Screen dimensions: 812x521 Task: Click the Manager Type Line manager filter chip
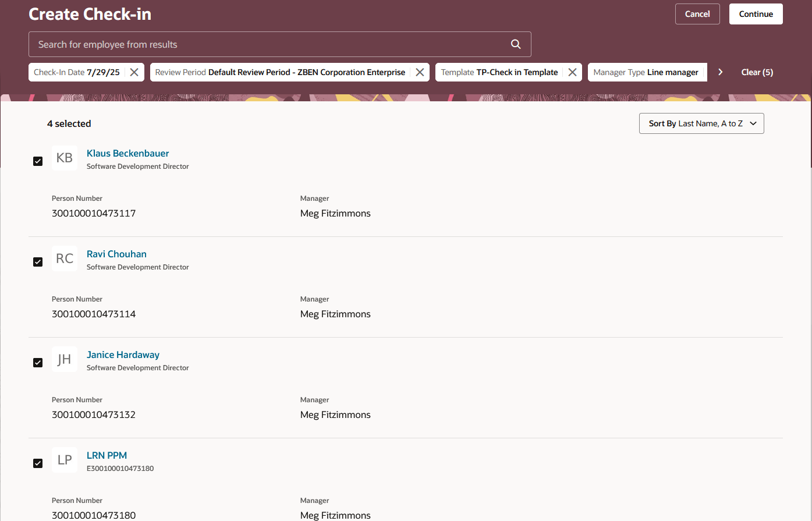[x=647, y=72]
